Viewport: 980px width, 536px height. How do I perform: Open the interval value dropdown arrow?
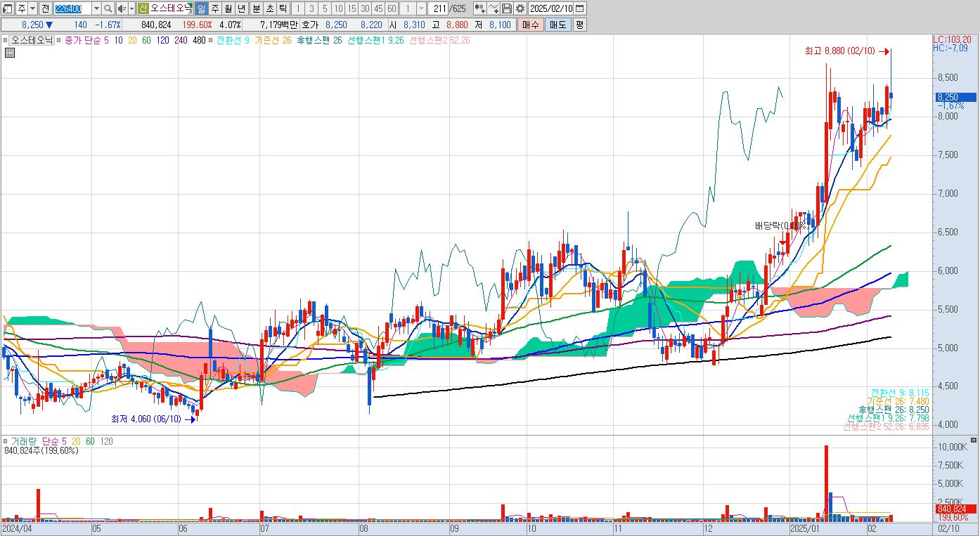pos(421,8)
